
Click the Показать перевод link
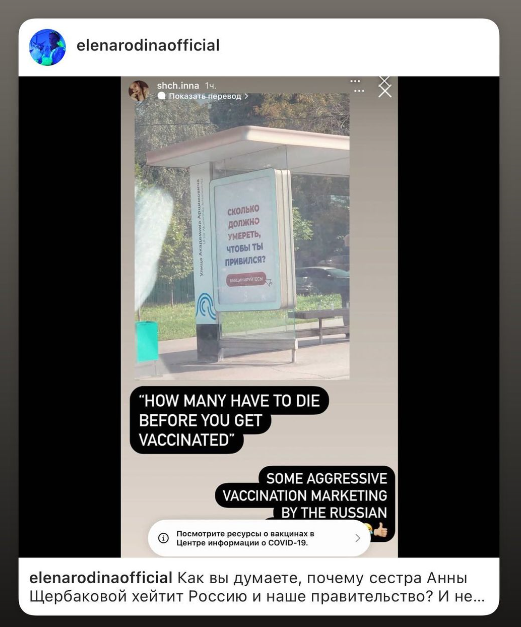coord(205,96)
